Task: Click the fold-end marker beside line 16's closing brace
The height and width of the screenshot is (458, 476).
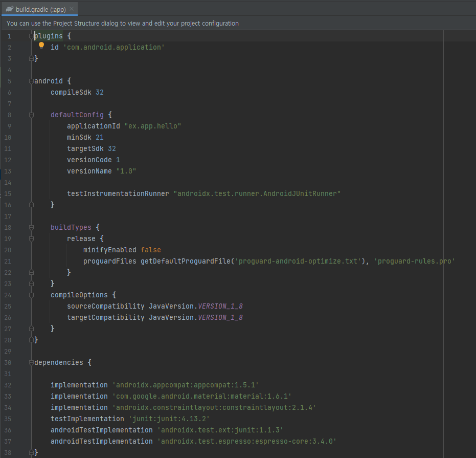Action: click(x=31, y=205)
